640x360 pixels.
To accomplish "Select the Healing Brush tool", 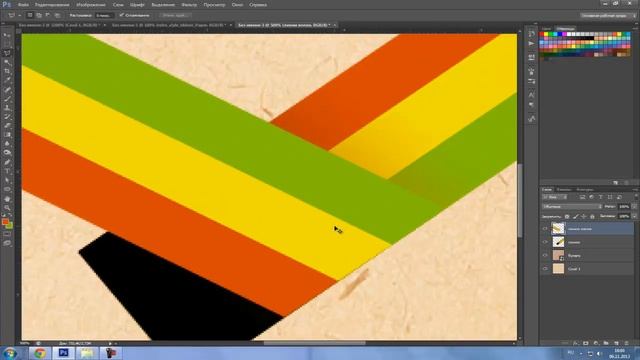I will 7,90.
